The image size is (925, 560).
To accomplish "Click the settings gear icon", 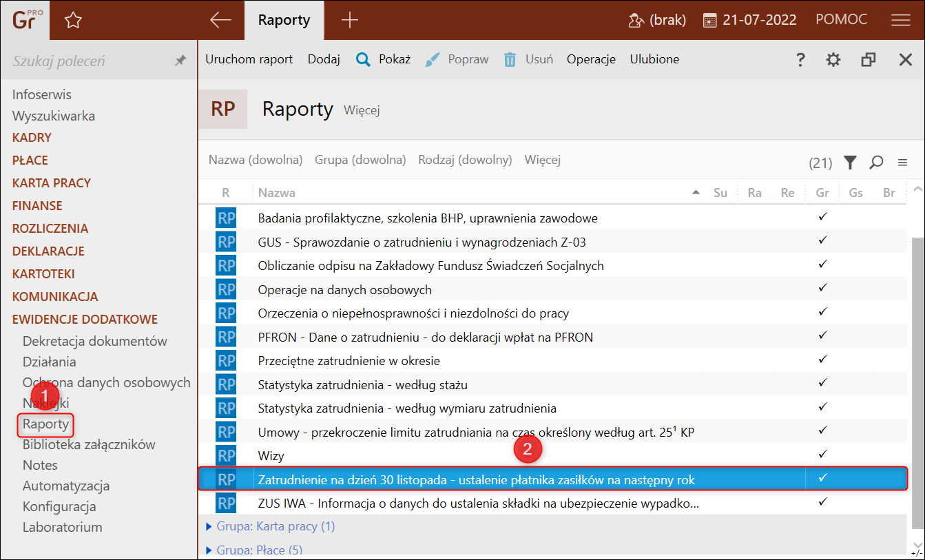I will click(833, 60).
